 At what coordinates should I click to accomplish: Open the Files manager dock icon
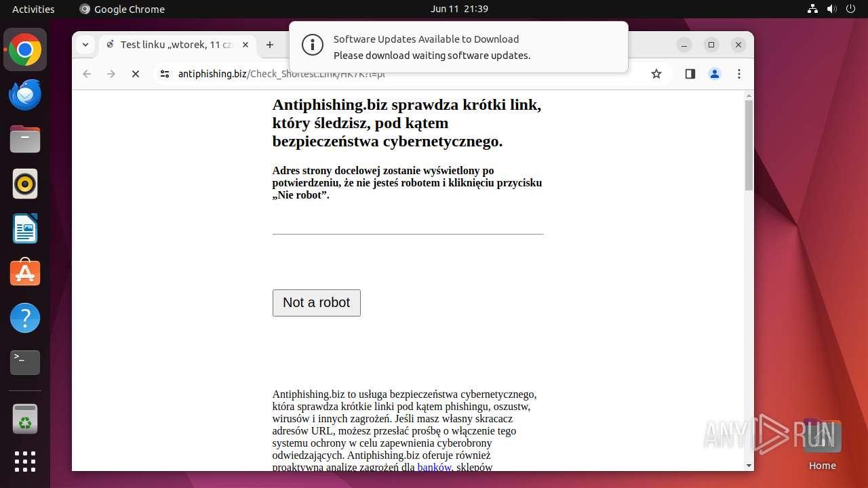tap(25, 140)
